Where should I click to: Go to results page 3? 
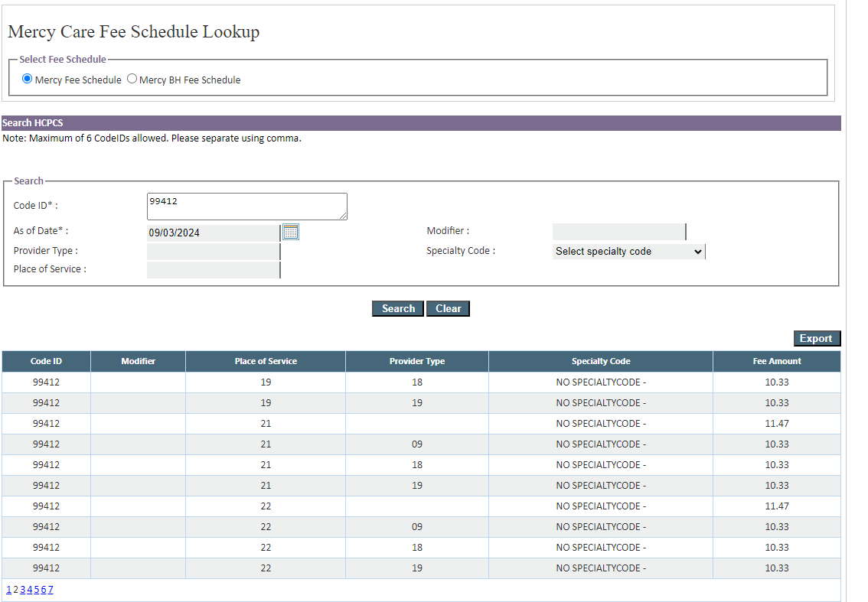(x=23, y=590)
